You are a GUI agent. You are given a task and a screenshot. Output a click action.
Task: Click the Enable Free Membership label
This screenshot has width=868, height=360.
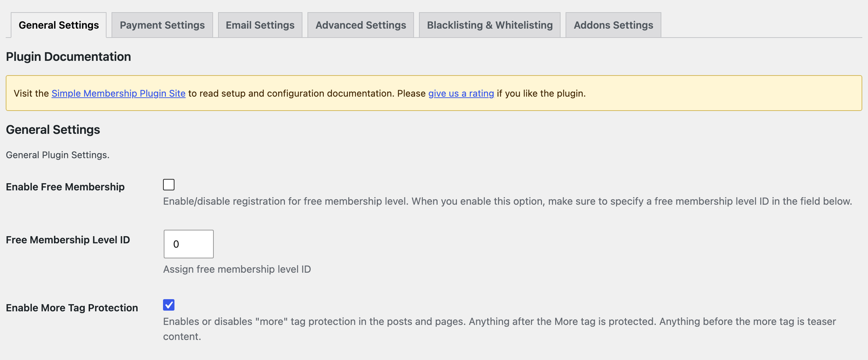65,187
